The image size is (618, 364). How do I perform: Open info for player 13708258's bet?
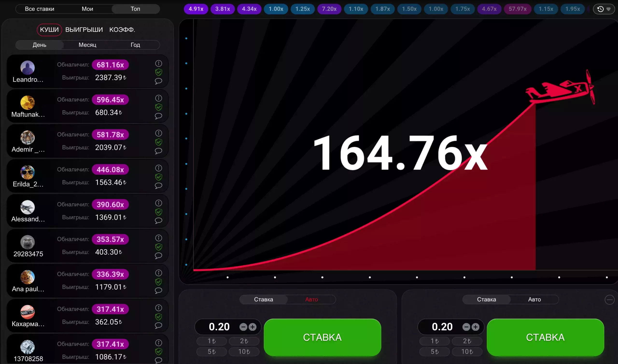[159, 343]
